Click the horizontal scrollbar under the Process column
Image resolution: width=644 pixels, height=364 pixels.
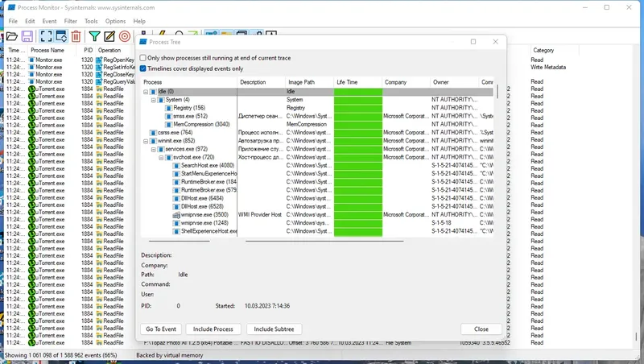coord(180,241)
